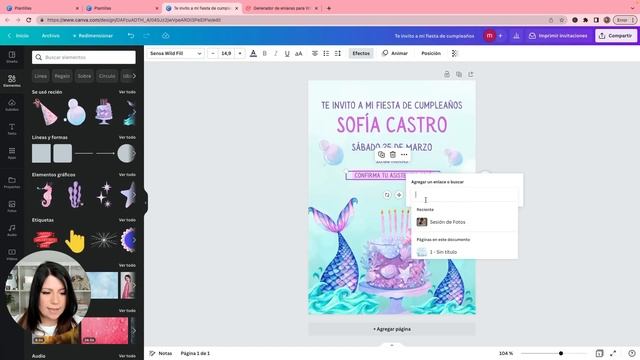
Task: Select the party hat element thumbnail
Action: (x=45, y=112)
